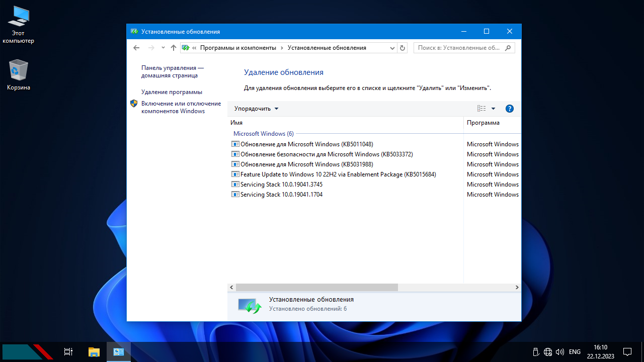Open volume control in system tray
644x362 pixels.
(x=559, y=352)
